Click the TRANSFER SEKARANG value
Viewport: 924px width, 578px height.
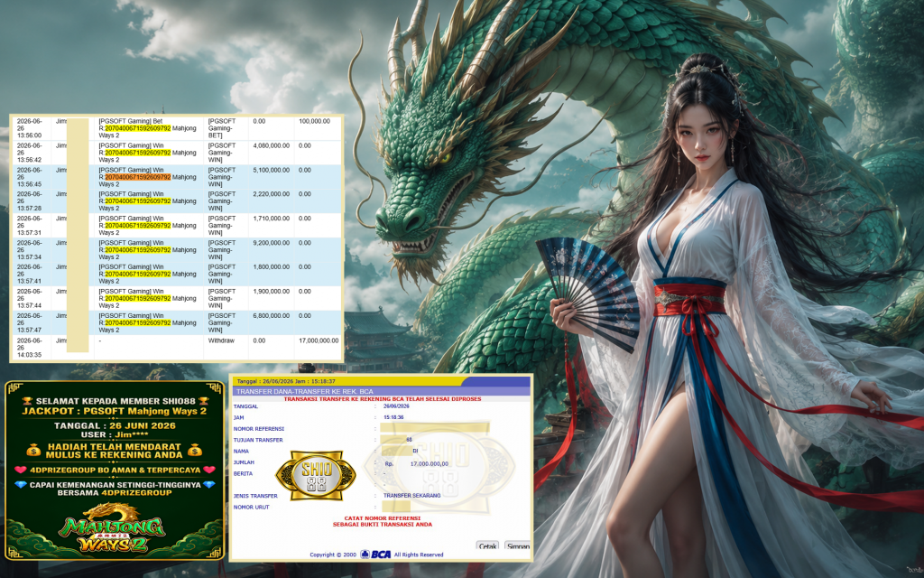tap(411, 496)
